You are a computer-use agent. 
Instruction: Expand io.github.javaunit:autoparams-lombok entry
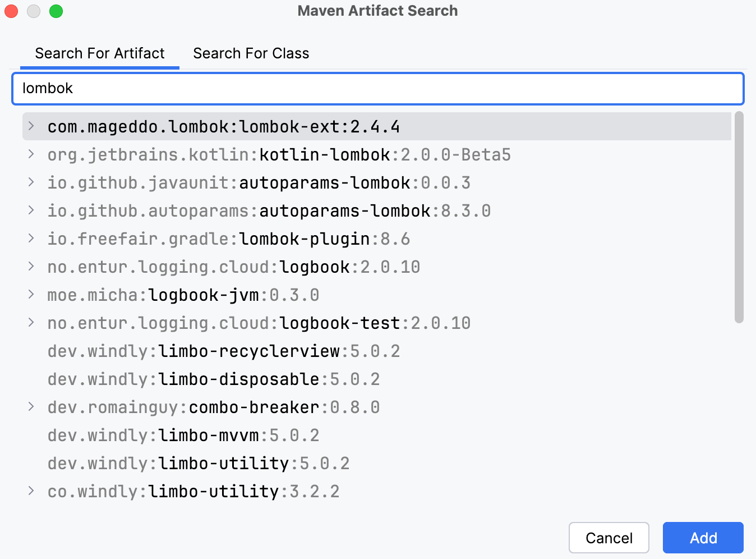(31, 182)
